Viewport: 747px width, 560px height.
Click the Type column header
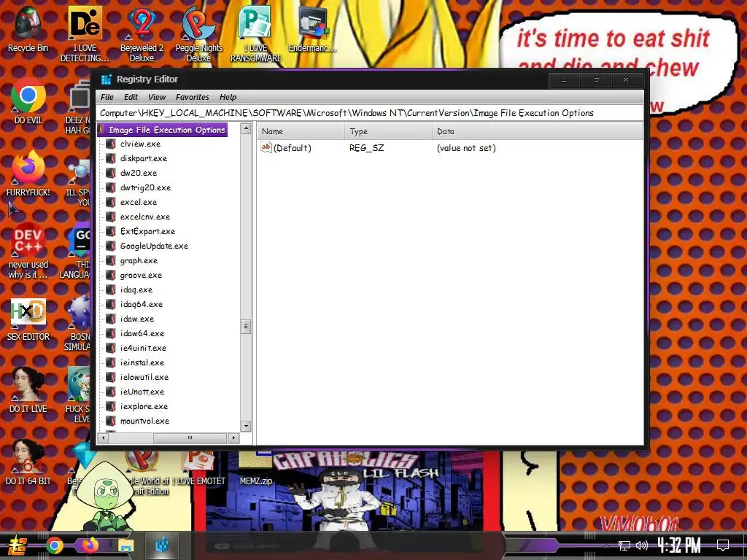(x=388, y=131)
